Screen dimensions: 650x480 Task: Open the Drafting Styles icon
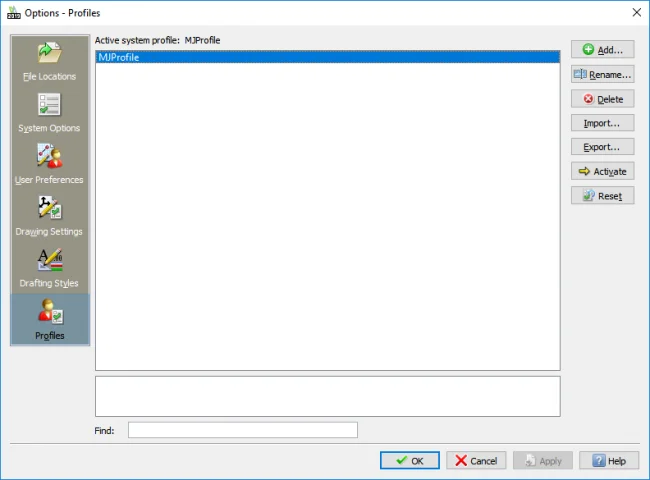point(49,260)
